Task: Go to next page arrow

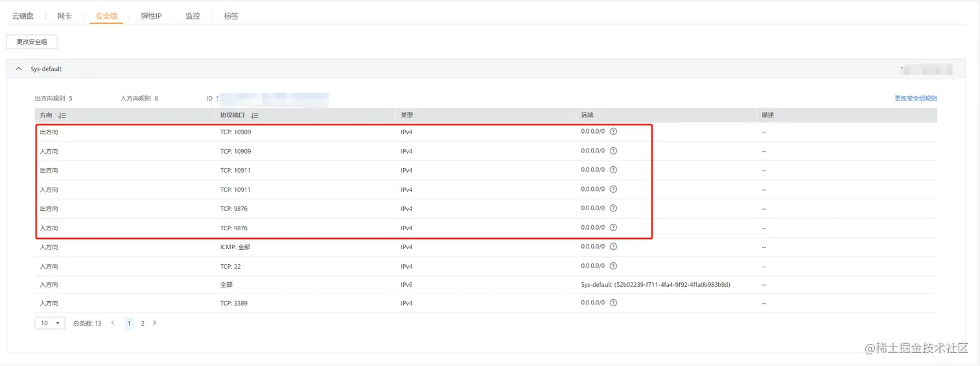Action: tap(154, 323)
